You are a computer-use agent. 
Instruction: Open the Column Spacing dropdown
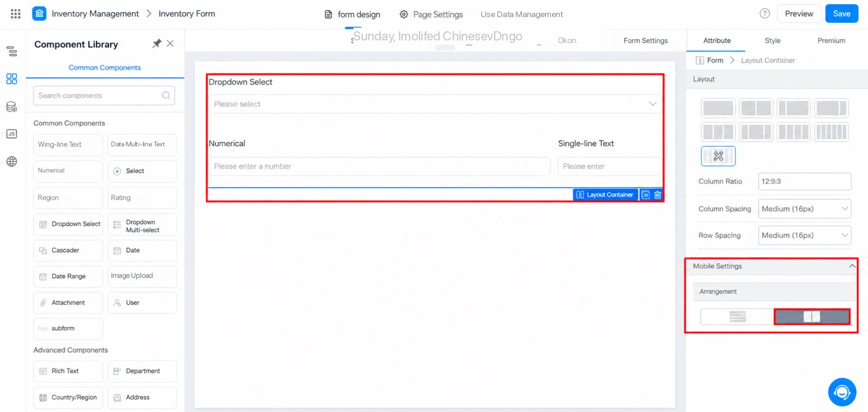pos(804,209)
